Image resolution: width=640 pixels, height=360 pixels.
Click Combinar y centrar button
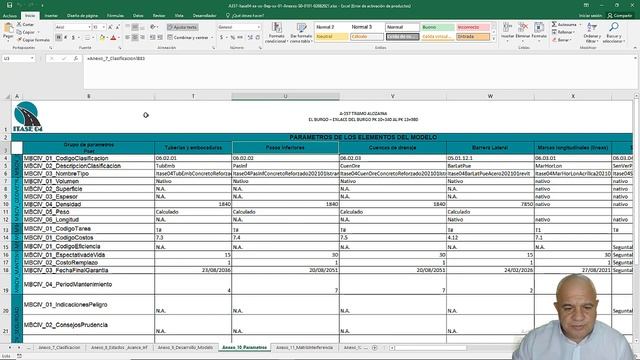[x=187, y=38]
